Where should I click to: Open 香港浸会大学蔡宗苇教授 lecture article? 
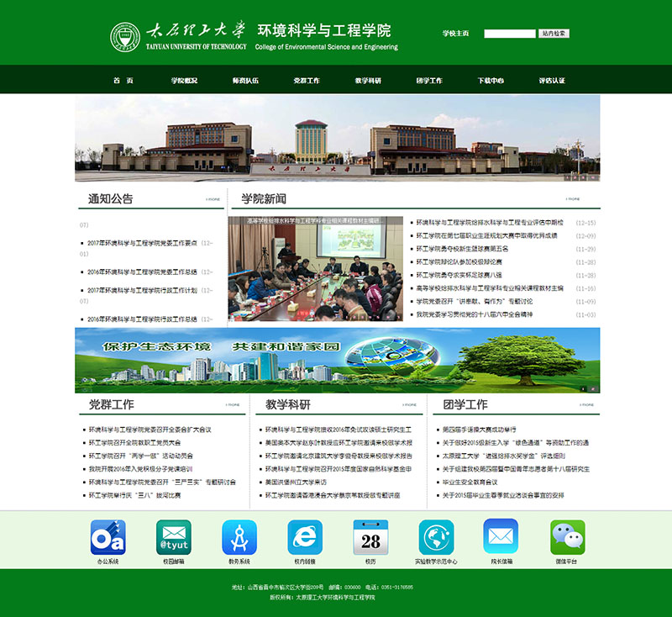pyautogui.click(x=333, y=495)
